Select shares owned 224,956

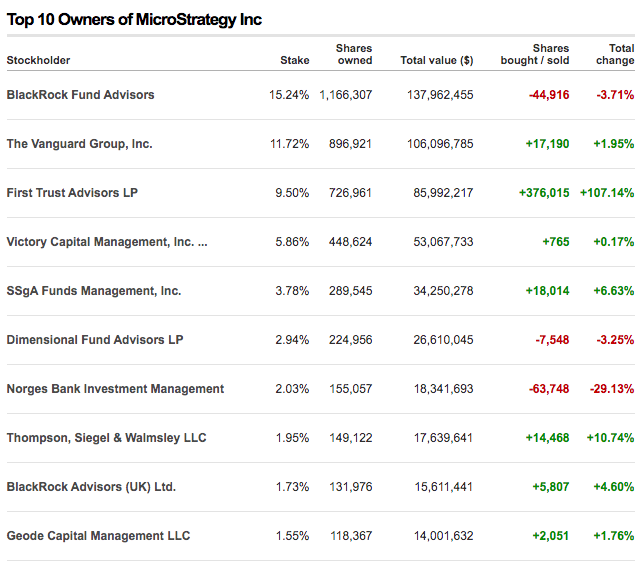350,340
